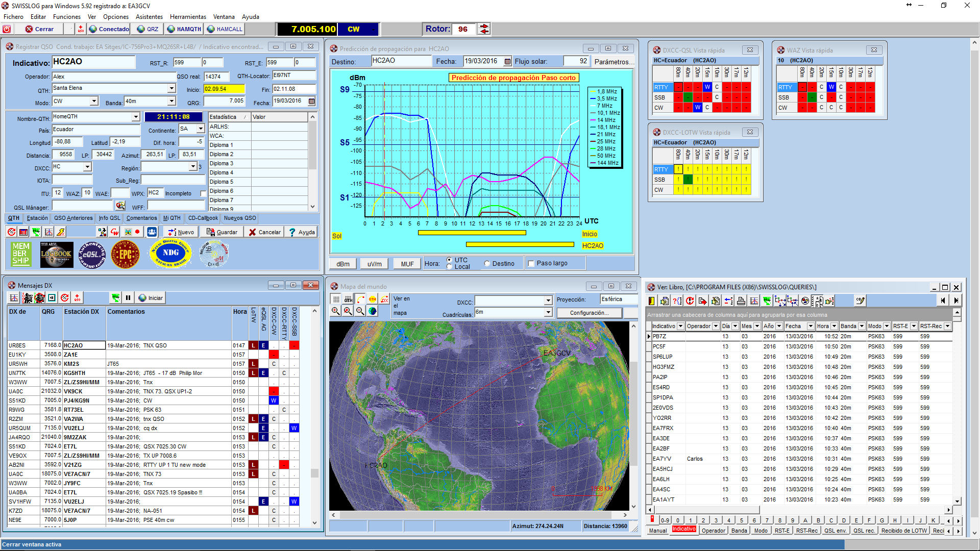
Task: Switch to the QSO Anteriores tab
Action: 73,218
